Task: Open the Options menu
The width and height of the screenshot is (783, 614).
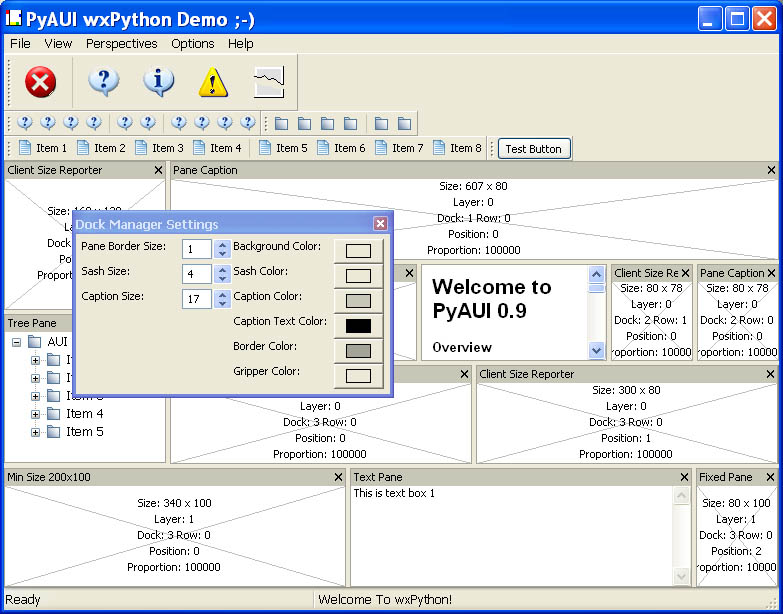Action: 192,43
